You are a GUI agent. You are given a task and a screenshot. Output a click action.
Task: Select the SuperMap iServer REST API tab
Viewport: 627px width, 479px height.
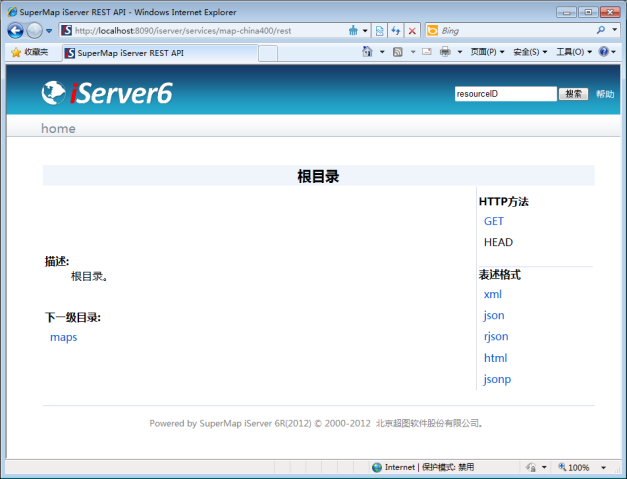click(x=160, y=53)
